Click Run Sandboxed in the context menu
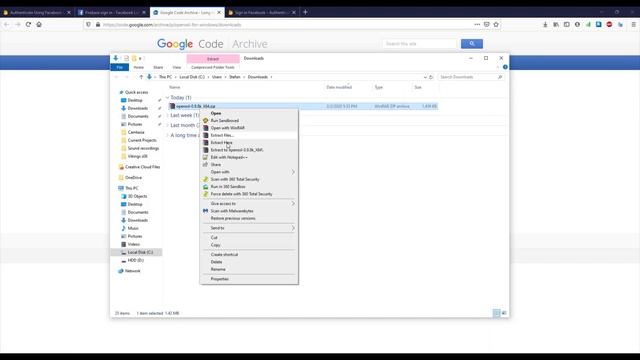 [x=224, y=120]
